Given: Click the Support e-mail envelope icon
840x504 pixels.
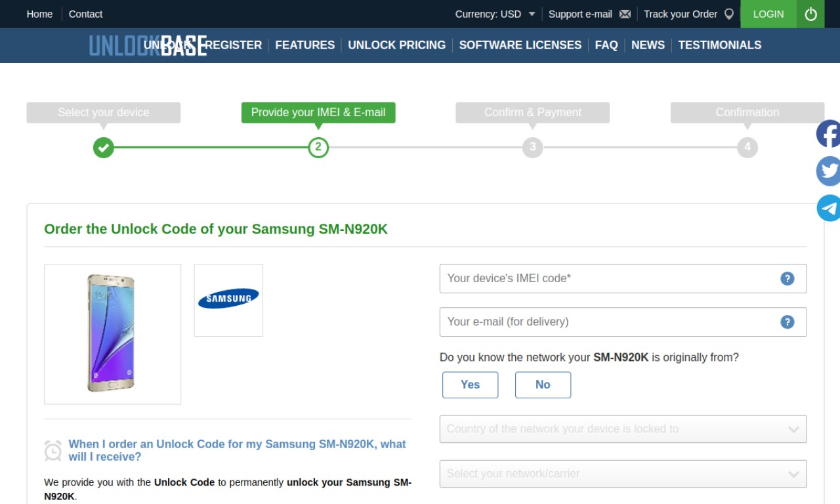Looking at the screenshot, I should (x=625, y=14).
